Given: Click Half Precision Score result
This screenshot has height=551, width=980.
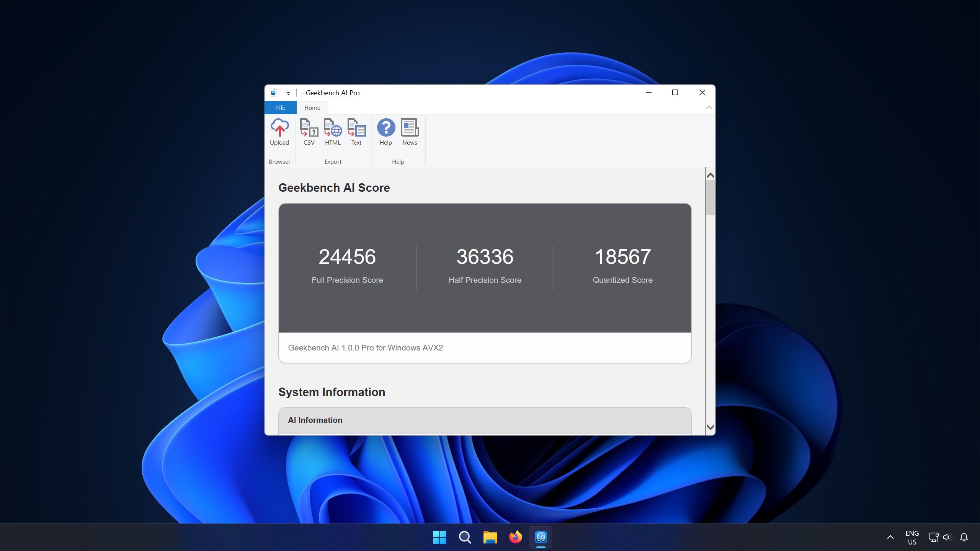Looking at the screenshot, I should (x=485, y=256).
